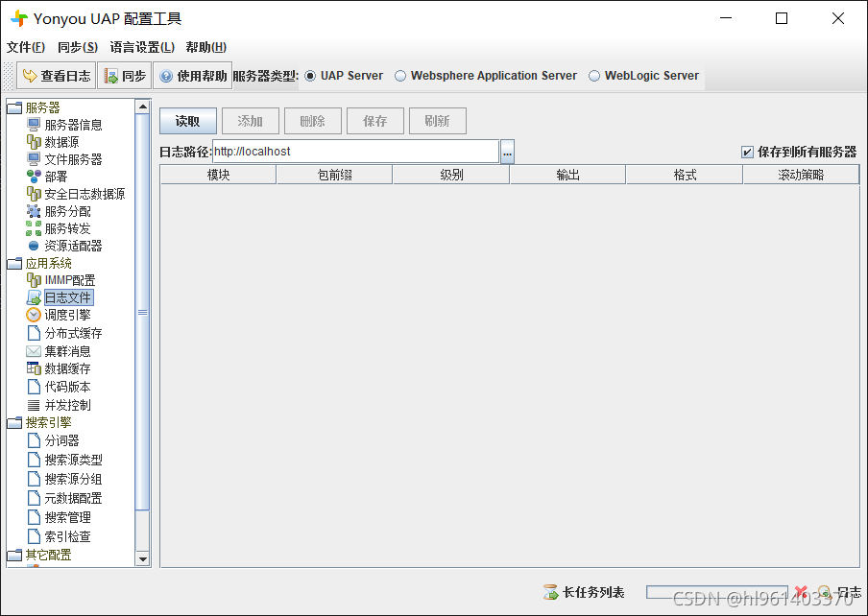
Task: Click the 同步 toolbar icon
Action: pyautogui.click(x=111, y=76)
